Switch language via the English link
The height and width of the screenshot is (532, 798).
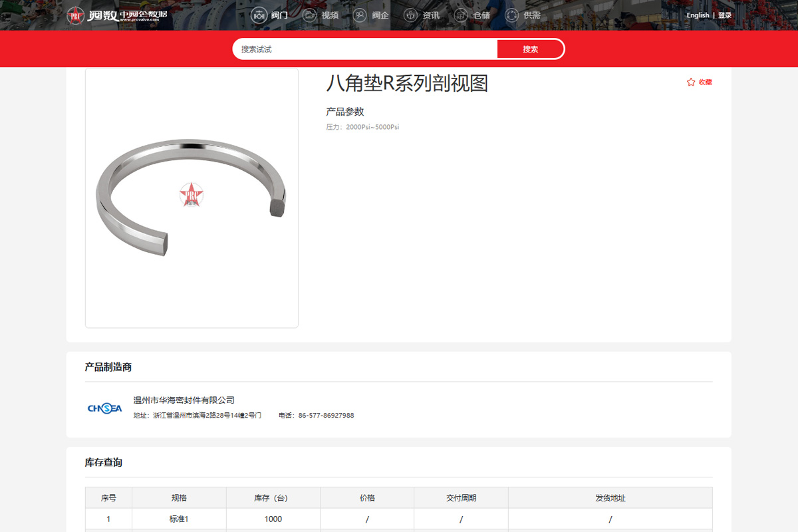[x=698, y=15]
